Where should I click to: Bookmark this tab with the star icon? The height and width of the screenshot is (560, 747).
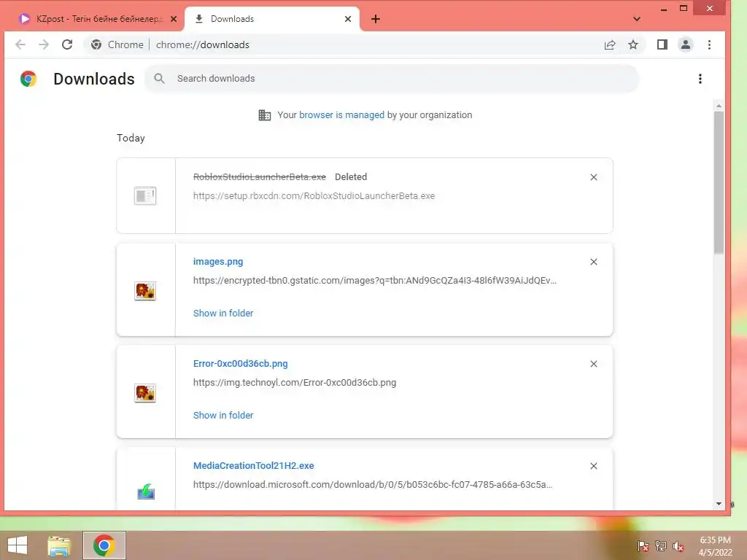[632, 44]
